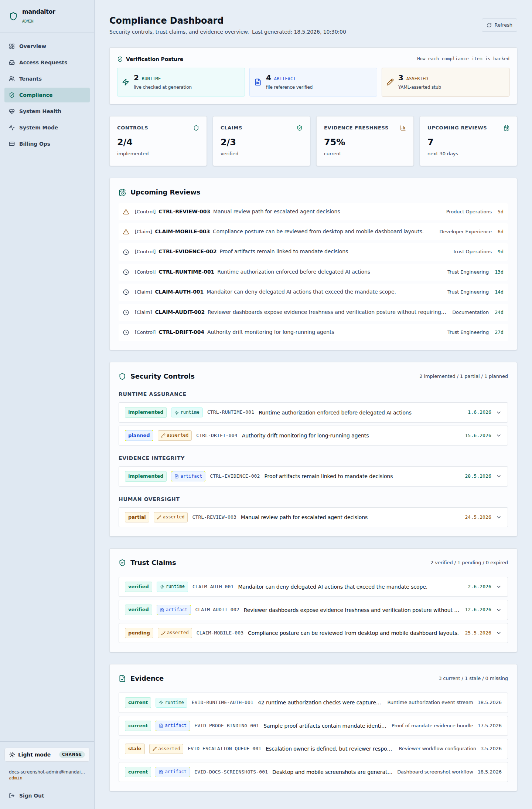Screen dimensions: 532x809
Task: Expand the CTRL-RUNTIME-001 control row chevron
Action: pyautogui.click(x=499, y=413)
